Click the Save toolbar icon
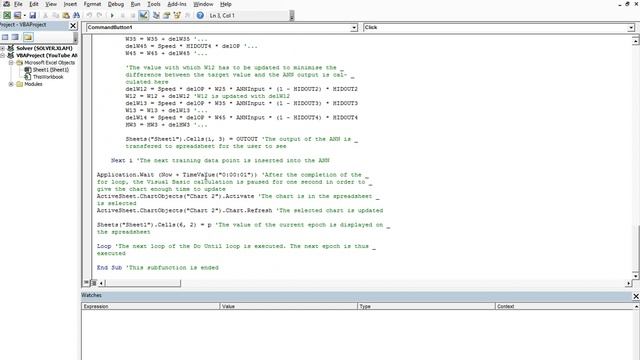The width and height of the screenshot is (640, 360). pos(33,16)
